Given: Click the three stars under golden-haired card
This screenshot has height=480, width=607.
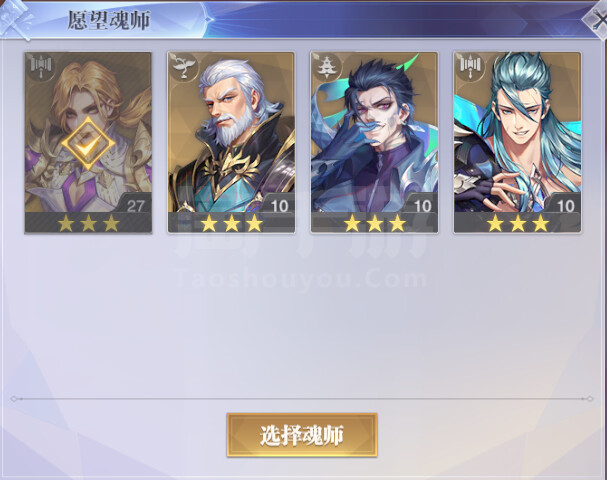Looking at the screenshot, I should point(88,223).
